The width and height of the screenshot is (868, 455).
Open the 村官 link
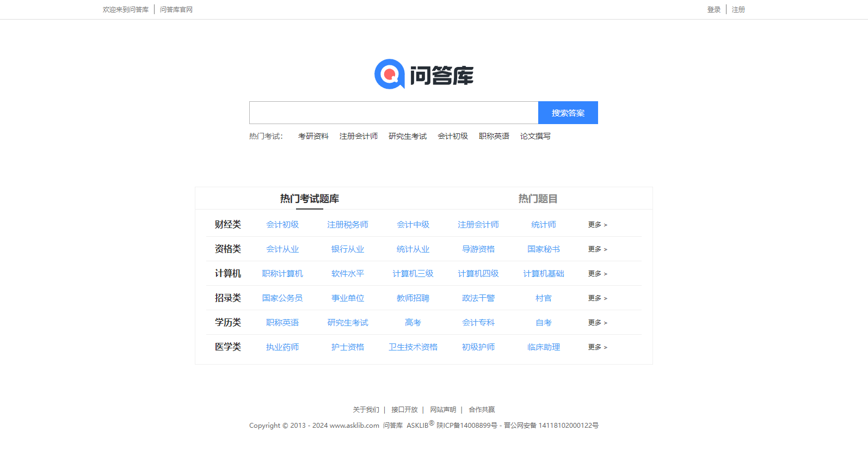click(x=544, y=298)
